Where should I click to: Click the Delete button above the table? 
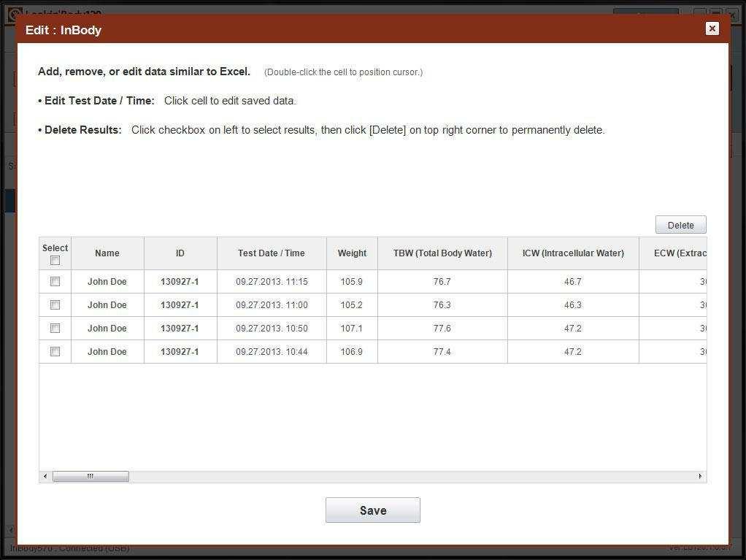pyautogui.click(x=680, y=225)
